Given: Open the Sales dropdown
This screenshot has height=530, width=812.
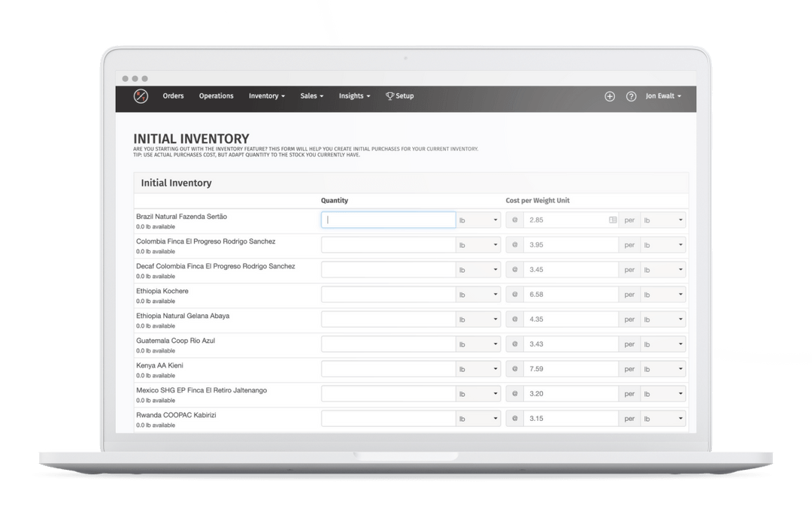Looking at the screenshot, I should (x=311, y=96).
